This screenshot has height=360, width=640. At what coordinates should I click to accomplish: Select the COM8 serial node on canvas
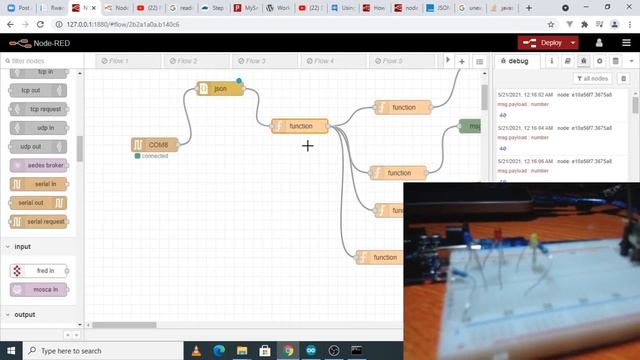click(x=155, y=145)
